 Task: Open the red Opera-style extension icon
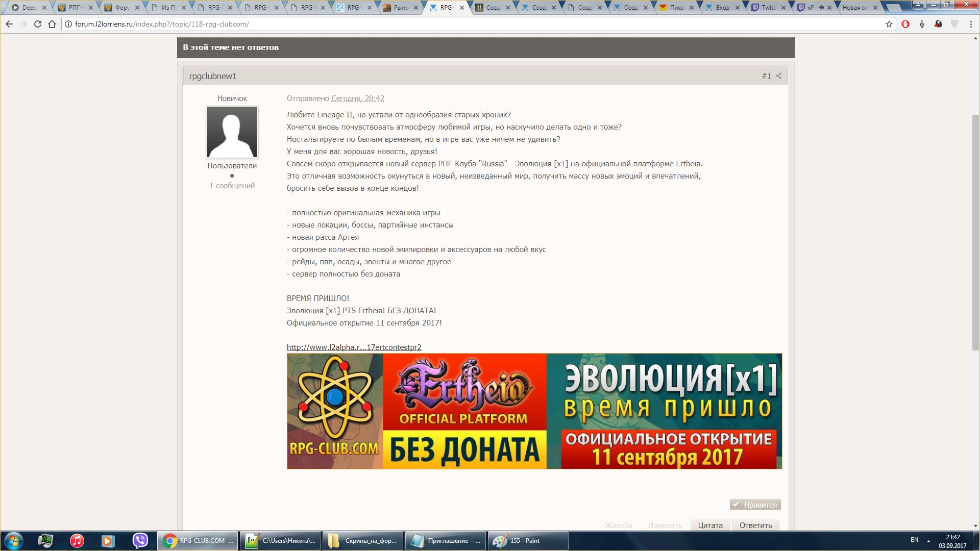905,24
